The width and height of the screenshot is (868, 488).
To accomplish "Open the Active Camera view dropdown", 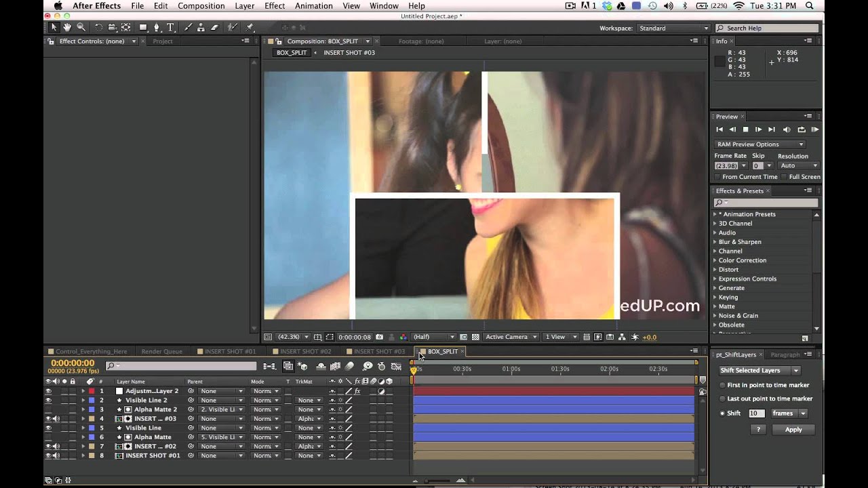I will (511, 337).
